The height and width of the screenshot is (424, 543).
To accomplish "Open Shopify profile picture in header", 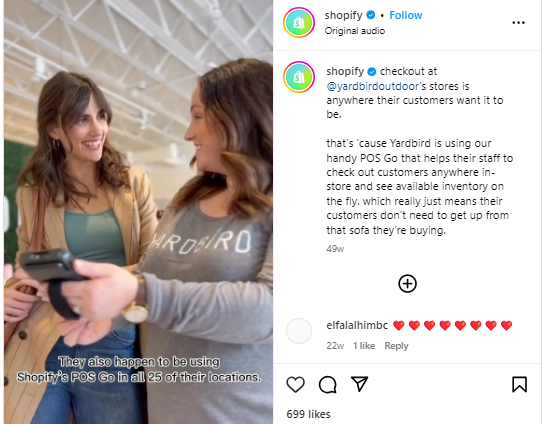I will click(x=299, y=23).
